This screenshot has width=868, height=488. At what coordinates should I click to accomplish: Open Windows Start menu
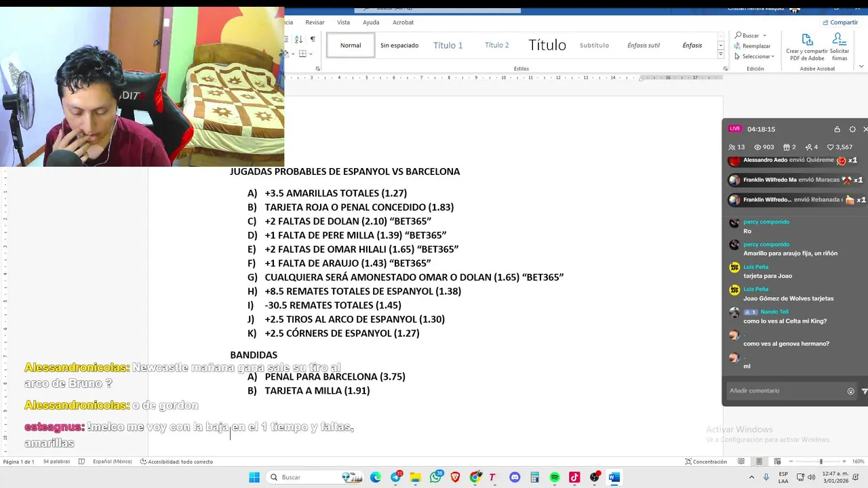(254, 477)
